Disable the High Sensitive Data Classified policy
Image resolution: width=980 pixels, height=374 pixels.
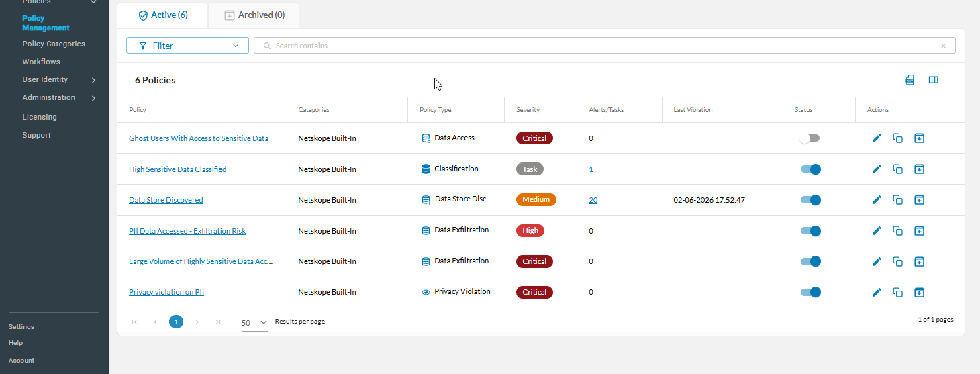coord(810,169)
